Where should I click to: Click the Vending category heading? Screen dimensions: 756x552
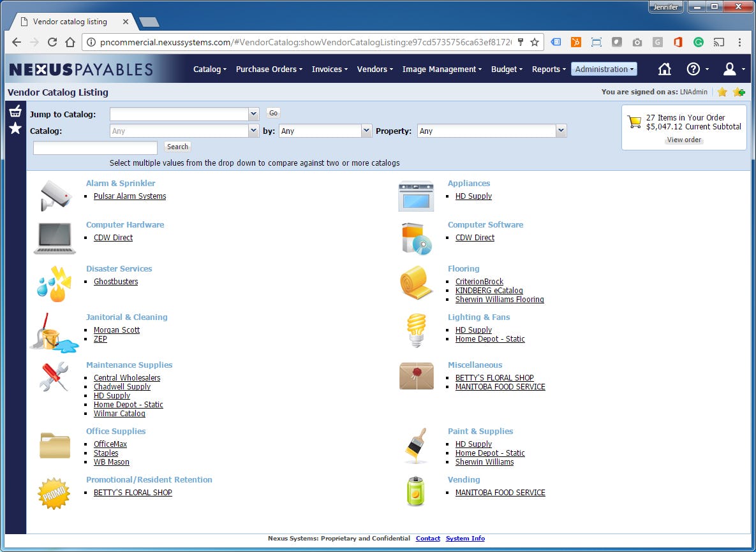(464, 480)
